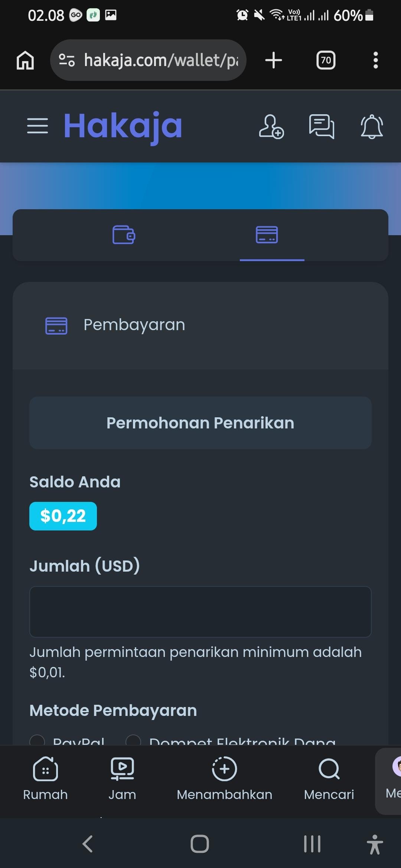Click into the Jumlah (USD) amount field
The width and height of the screenshot is (401, 868).
(200, 612)
